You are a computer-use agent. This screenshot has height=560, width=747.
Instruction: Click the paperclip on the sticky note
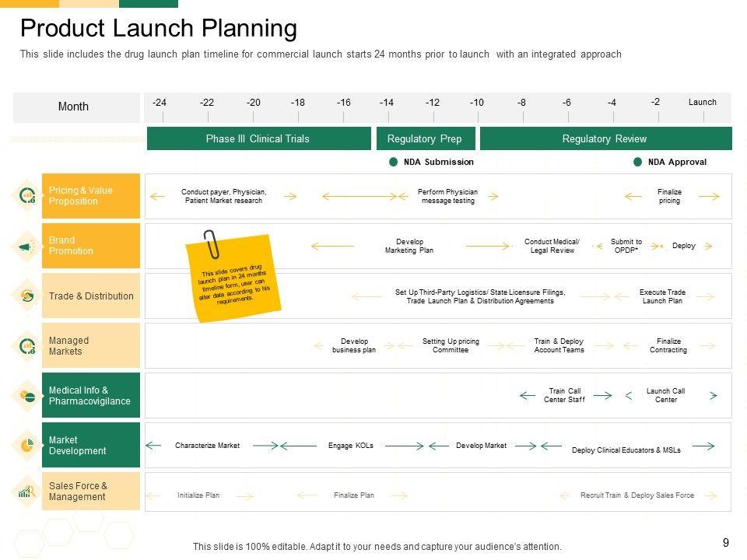(x=210, y=243)
